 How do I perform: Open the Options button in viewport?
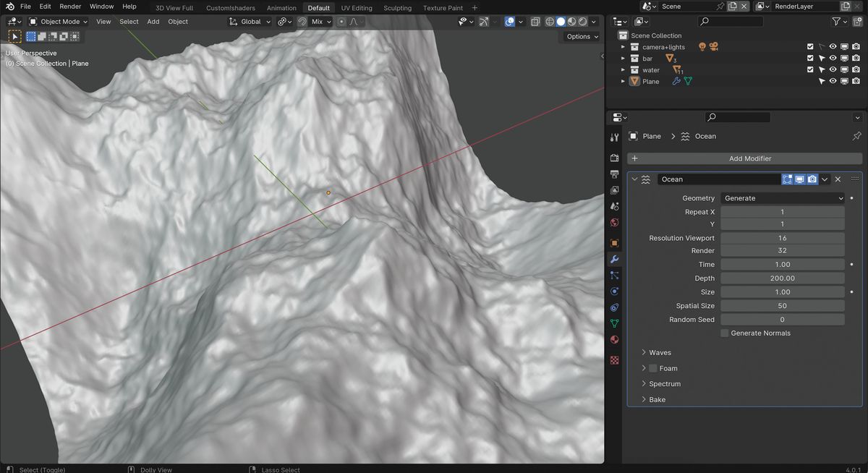581,36
